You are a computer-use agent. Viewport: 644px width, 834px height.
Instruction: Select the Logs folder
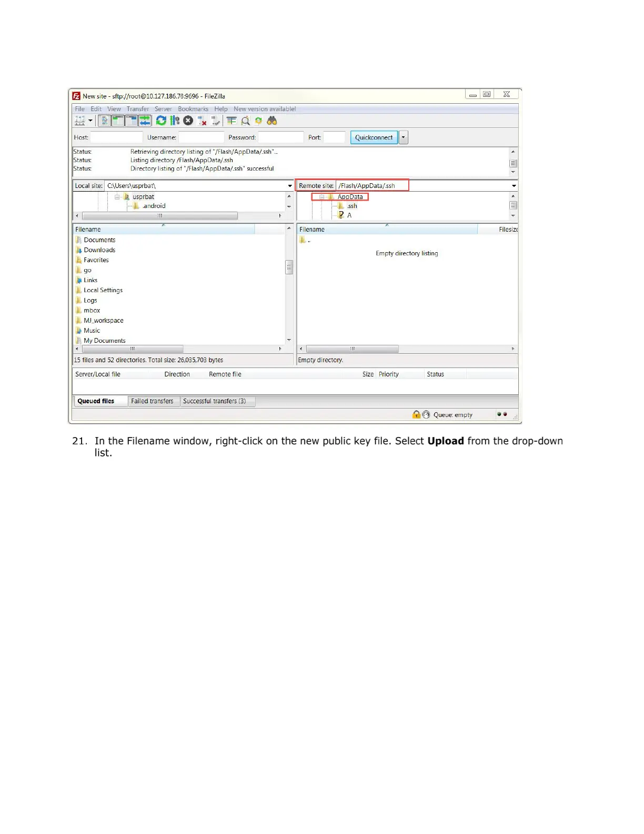87,300
